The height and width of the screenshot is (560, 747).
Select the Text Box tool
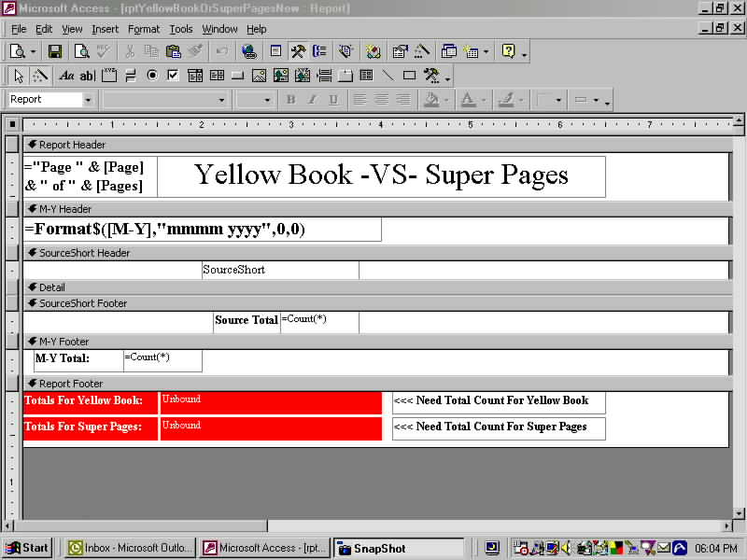[x=87, y=76]
